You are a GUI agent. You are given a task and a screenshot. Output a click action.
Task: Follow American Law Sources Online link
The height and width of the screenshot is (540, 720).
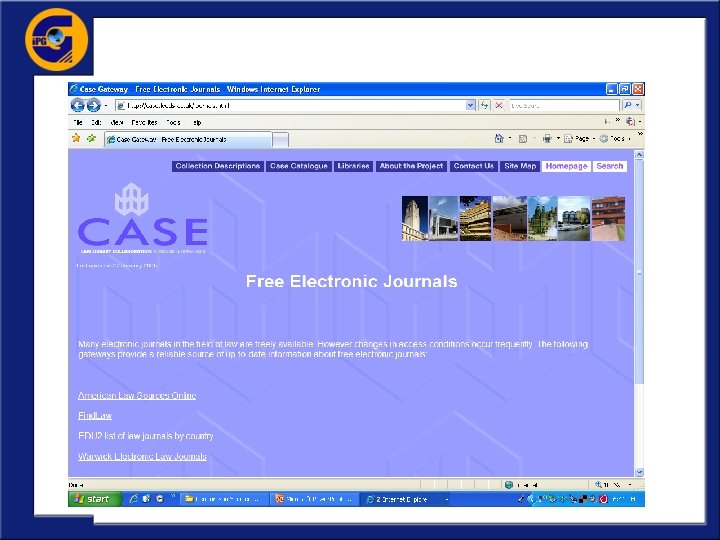coord(137,395)
